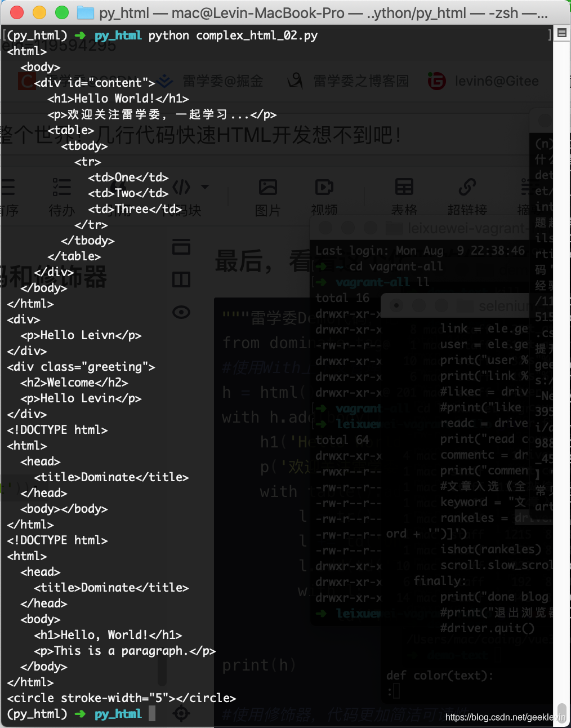Click the line '<body></body>'
This screenshot has height=728, width=571.
[x=64, y=509]
